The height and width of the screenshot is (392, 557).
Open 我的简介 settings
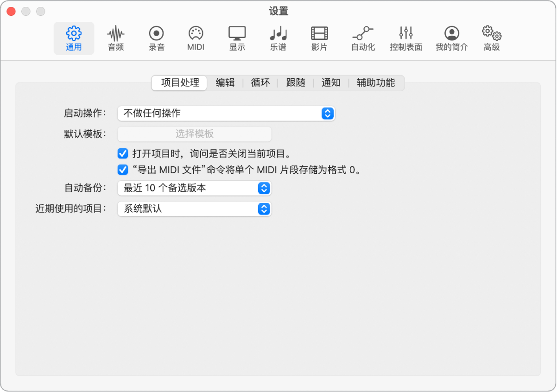[452, 38]
